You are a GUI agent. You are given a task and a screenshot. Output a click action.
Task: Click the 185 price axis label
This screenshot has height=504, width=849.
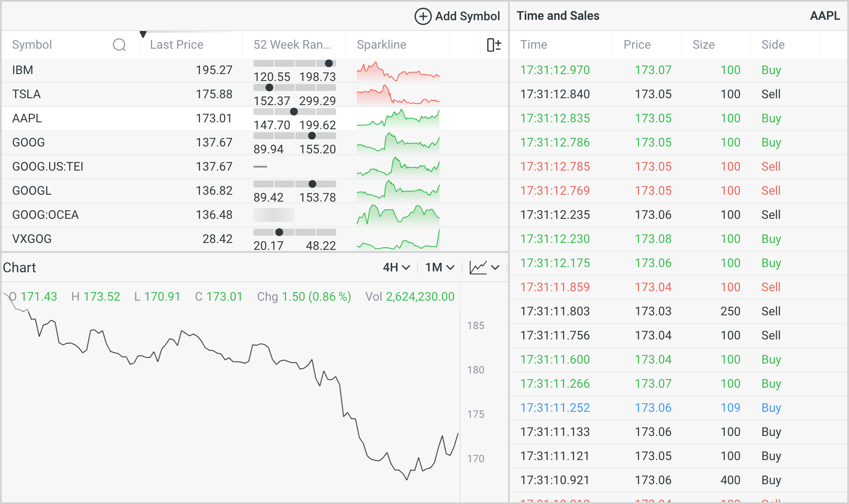tap(476, 326)
